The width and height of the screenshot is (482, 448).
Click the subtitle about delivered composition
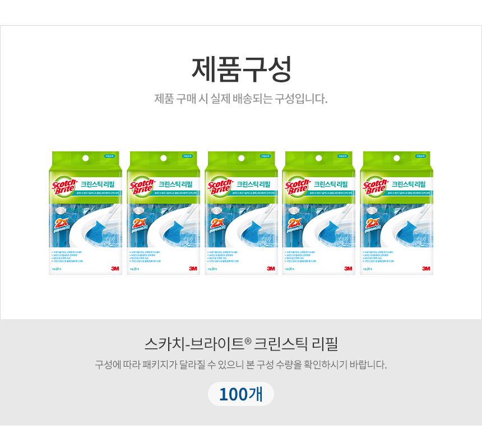241,99
